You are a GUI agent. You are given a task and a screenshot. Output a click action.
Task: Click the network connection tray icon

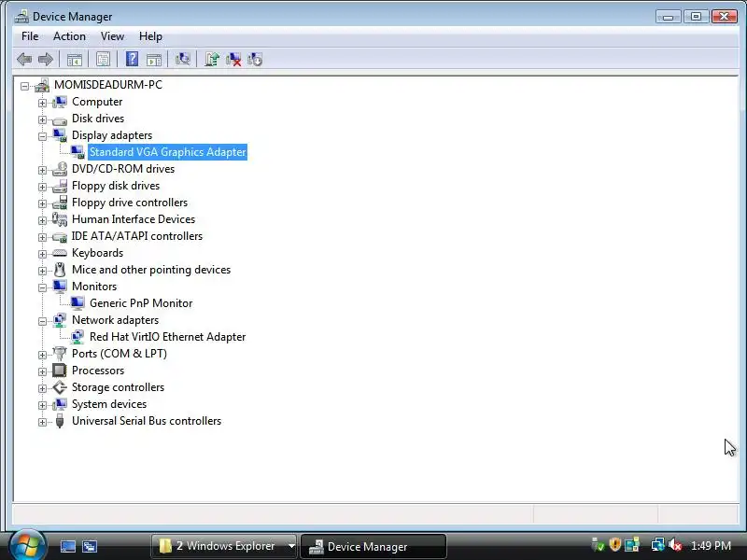pos(658,544)
